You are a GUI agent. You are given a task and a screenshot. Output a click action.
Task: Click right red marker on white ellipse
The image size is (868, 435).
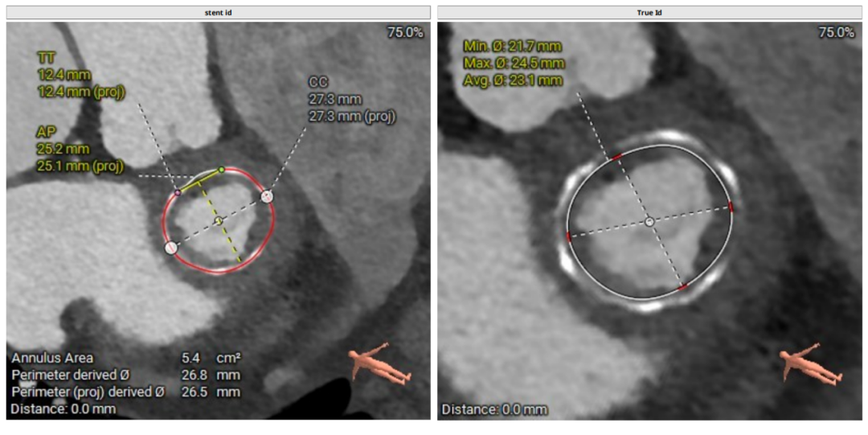731,207
